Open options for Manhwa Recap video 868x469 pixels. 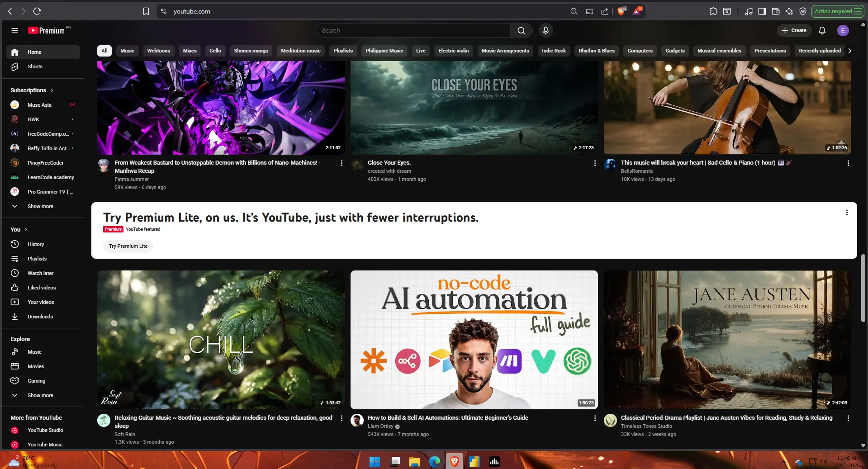pos(342,163)
